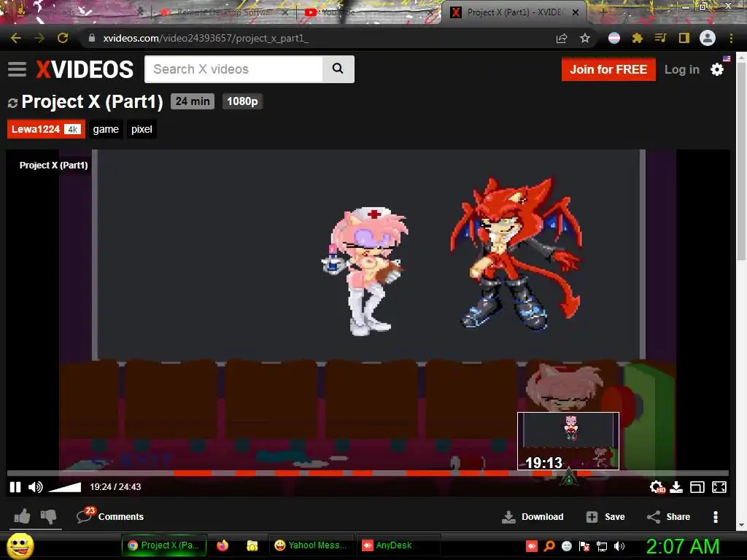Click the 2:07 AM taskbar clock
Image resolution: width=747 pixels, height=560 pixels.
coord(683,546)
